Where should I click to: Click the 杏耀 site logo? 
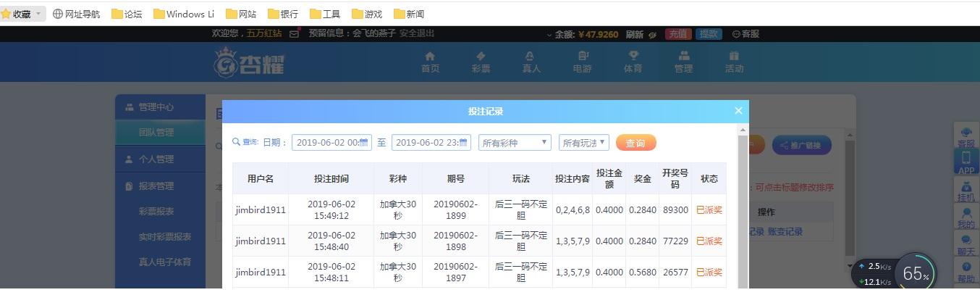tap(249, 62)
